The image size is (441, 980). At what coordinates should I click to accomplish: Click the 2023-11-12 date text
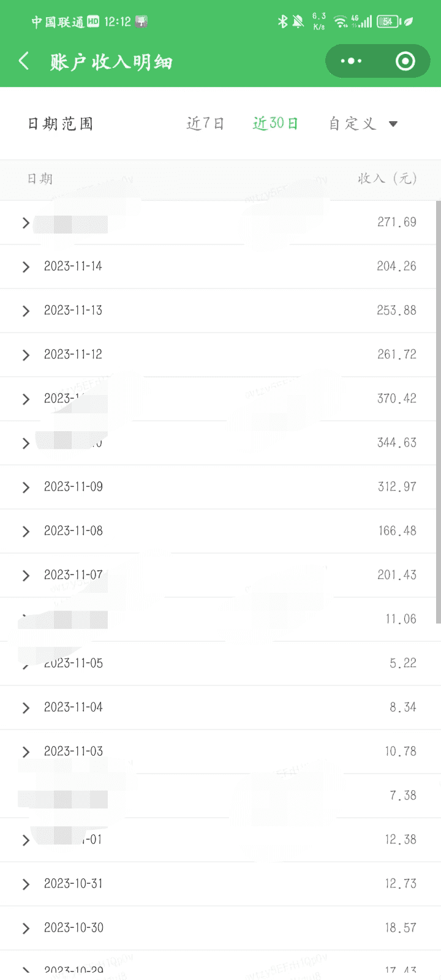(x=73, y=355)
